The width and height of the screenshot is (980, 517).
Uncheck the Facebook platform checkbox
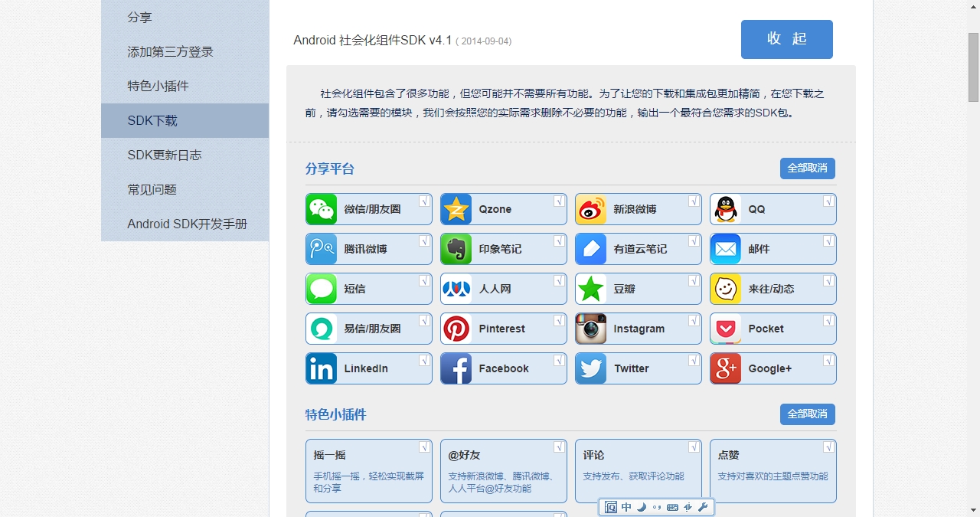pos(559,360)
